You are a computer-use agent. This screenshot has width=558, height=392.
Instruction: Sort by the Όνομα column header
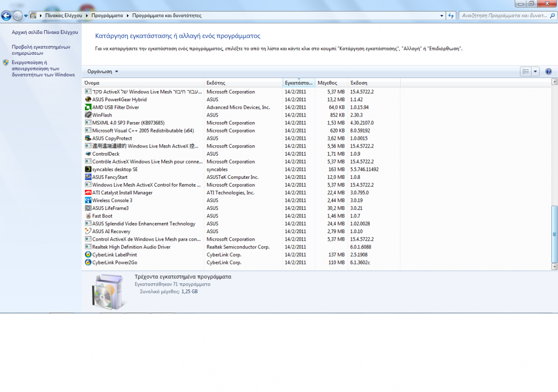143,83
